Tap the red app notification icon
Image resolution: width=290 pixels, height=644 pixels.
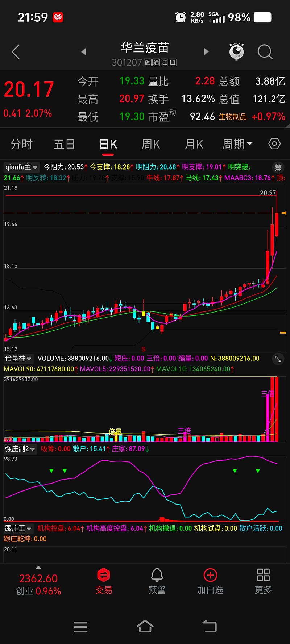[x=58, y=17]
